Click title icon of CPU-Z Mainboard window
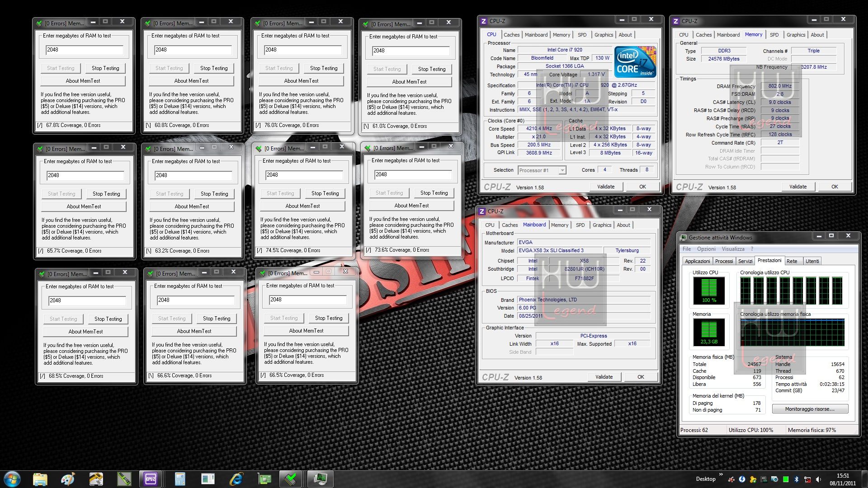Viewport: 868px width, 488px height. click(482, 211)
